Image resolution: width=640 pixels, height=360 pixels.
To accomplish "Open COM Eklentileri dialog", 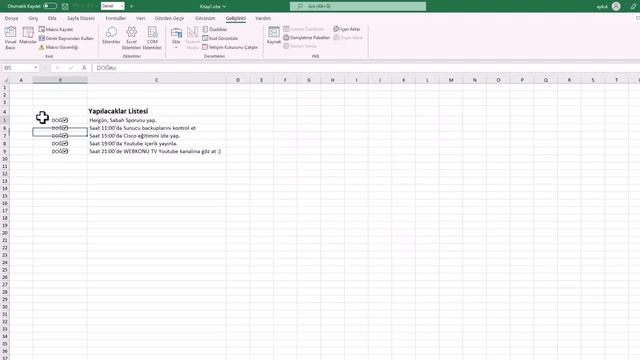I will pyautogui.click(x=152, y=38).
